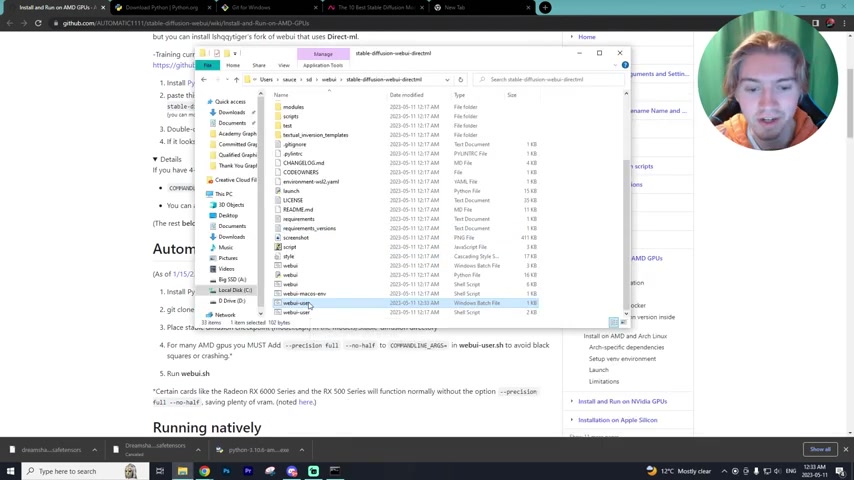Viewport: 854px width, 480px height.
Task: Open the Share ribbon tab
Action: 259,65
